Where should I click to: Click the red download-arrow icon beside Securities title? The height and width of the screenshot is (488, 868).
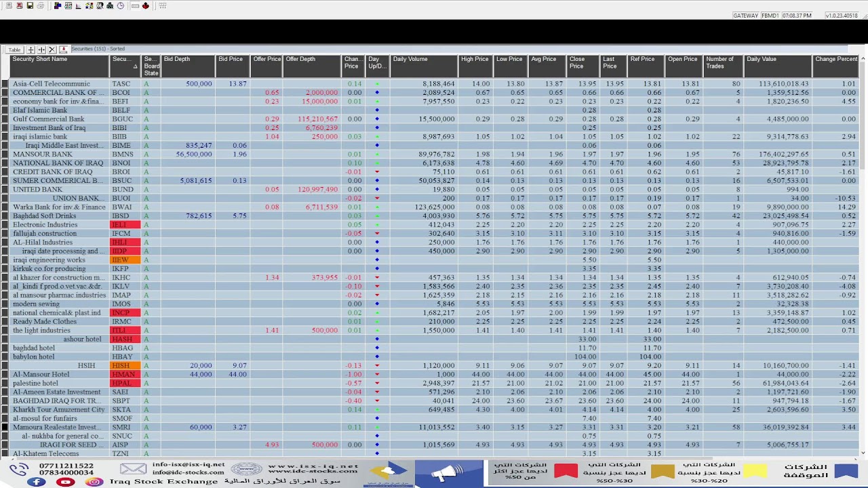[x=64, y=49]
